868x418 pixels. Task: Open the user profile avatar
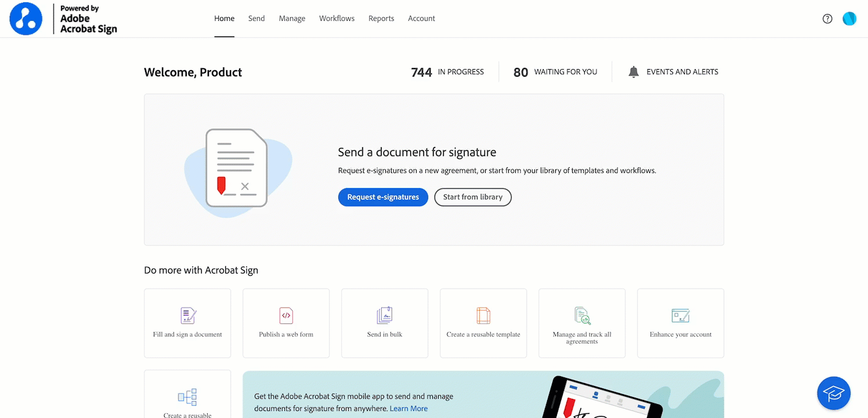(x=849, y=19)
